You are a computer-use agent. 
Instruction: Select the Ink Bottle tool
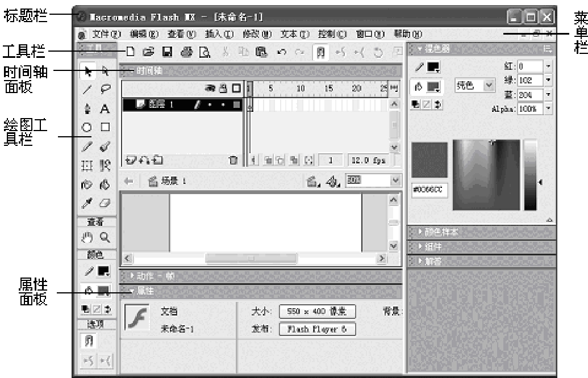point(87,184)
